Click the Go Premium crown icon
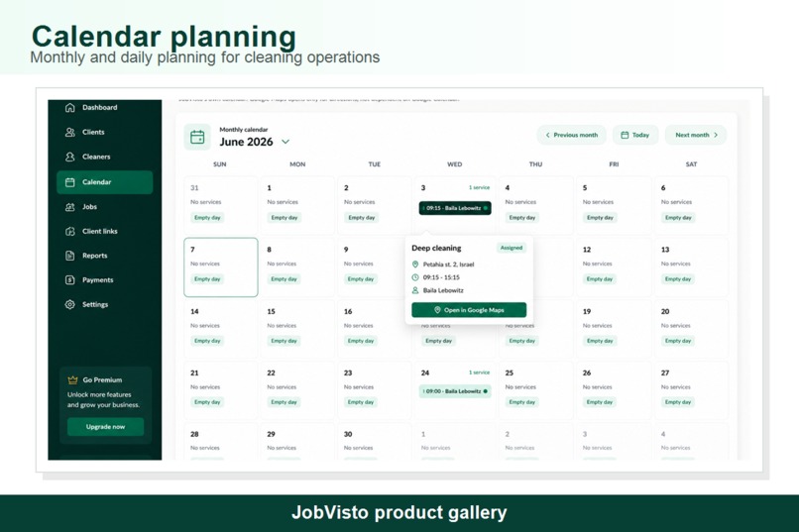This screenshot has width=799, height=532. coord(73,379)
